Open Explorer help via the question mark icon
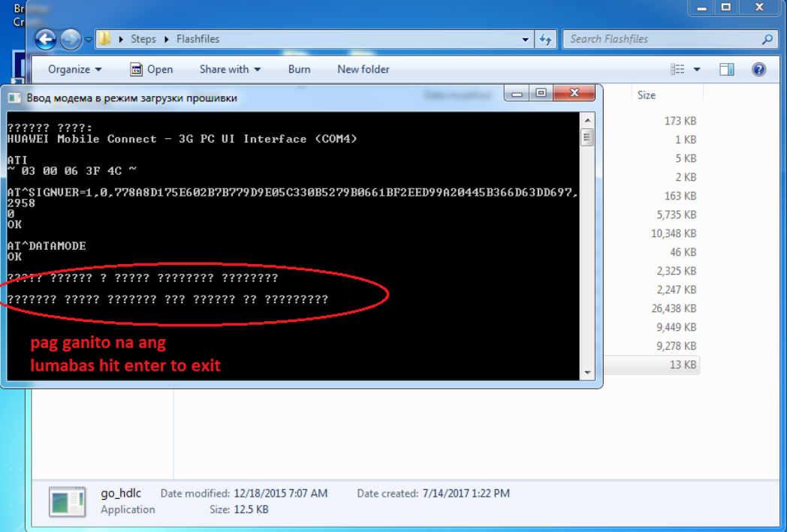787x532 pixels. point(758,69)
